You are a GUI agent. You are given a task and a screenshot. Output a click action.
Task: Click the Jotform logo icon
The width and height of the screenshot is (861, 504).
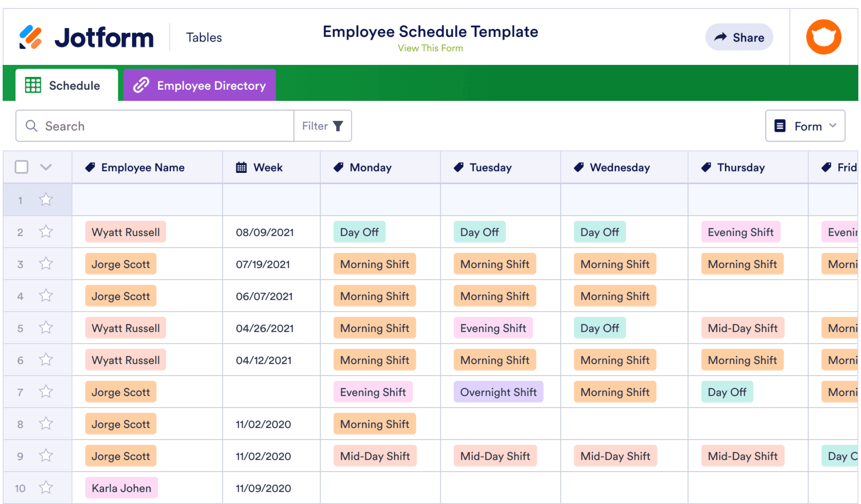pos(30,37)
